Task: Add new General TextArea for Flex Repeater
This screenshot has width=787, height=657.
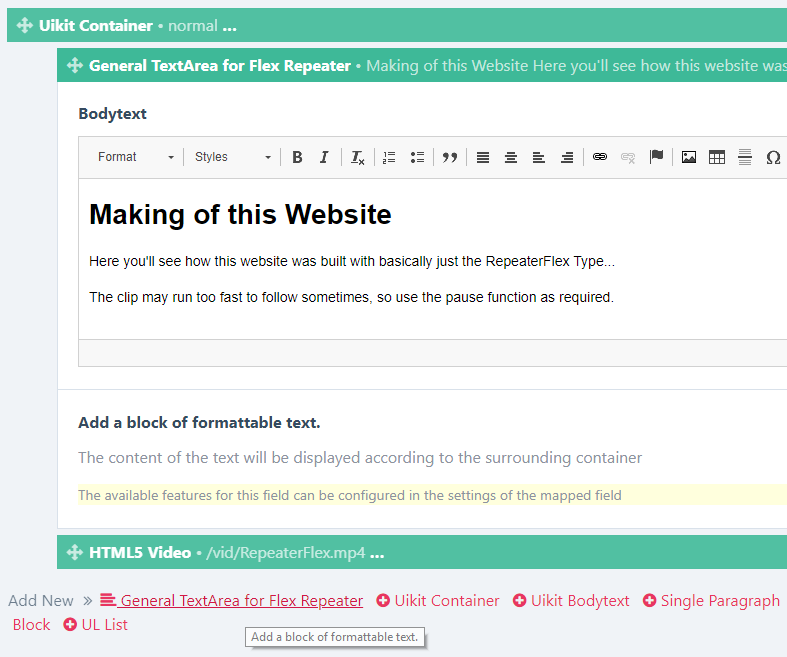Action: tap(231, 600)
